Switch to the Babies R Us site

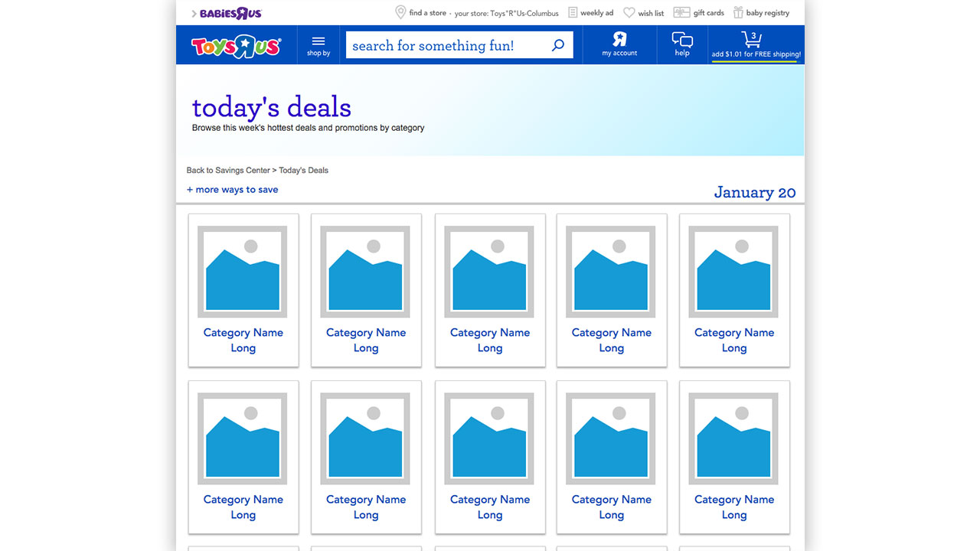click(230, 13)
